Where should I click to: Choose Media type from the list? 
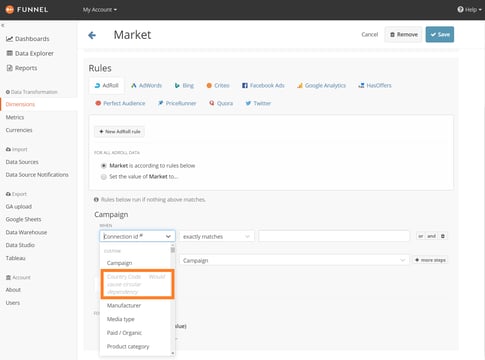[121, 319]
